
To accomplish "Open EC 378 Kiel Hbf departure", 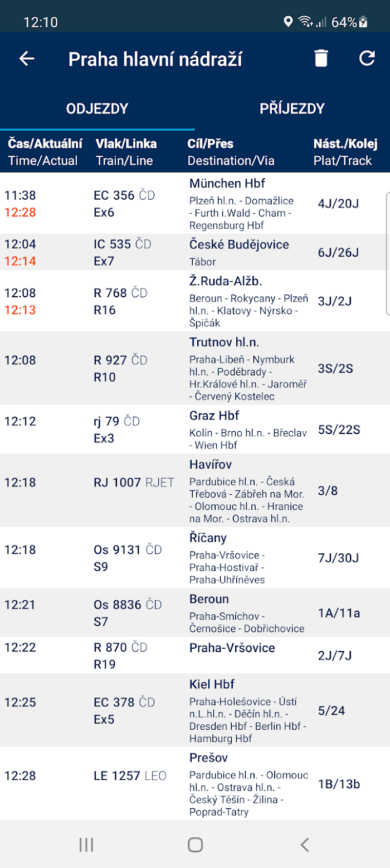I will coord(195,710).
